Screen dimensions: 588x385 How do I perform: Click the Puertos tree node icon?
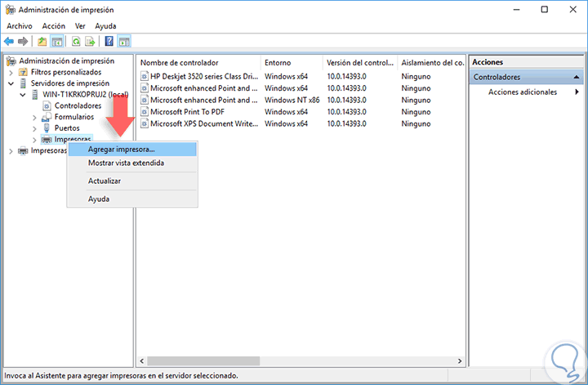(47, 128)
